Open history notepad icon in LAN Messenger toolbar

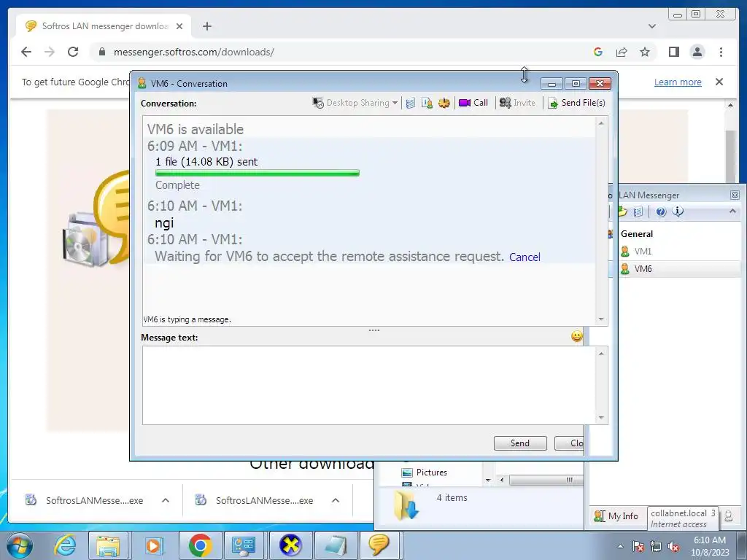[x=638, y=212]
